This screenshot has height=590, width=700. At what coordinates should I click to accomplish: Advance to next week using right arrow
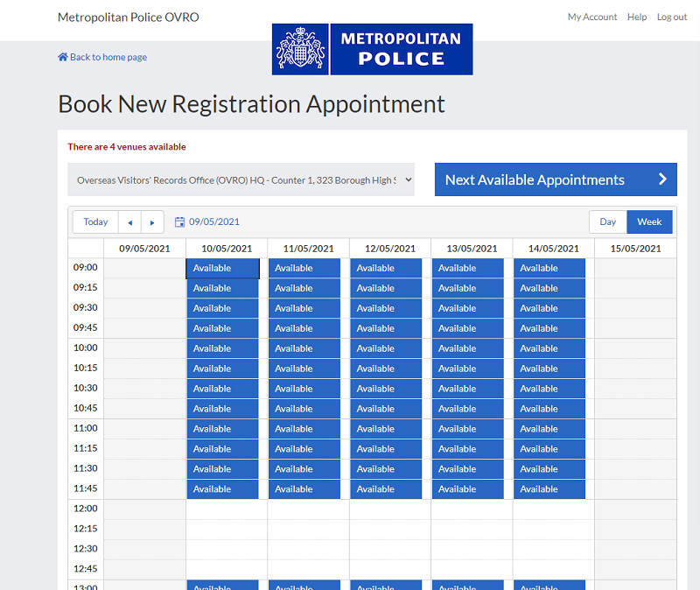click(x=152, y=222)
